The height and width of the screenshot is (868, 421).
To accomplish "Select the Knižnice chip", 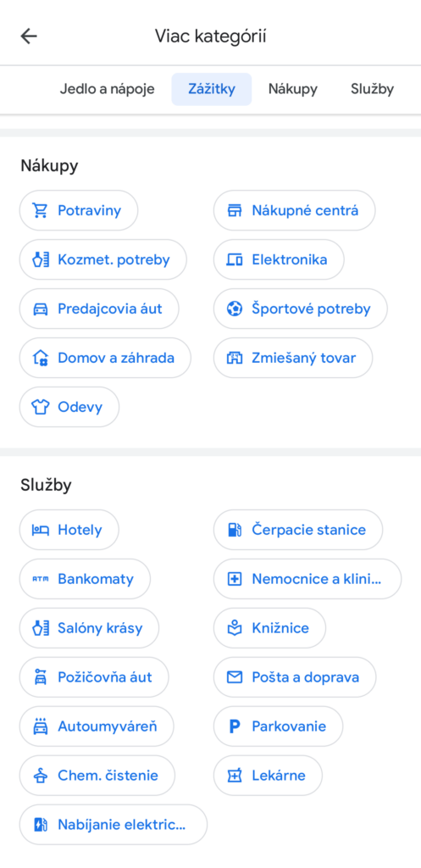I will (x=269, y=628).
